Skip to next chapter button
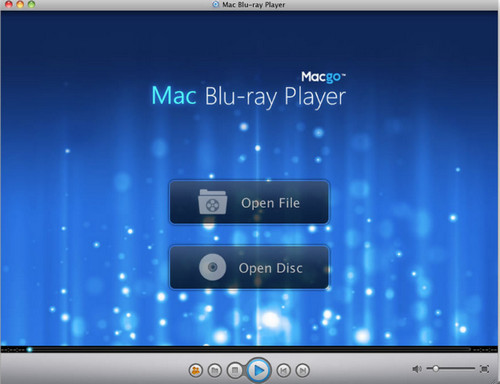 pyautogui.click(x=303, y=370)
